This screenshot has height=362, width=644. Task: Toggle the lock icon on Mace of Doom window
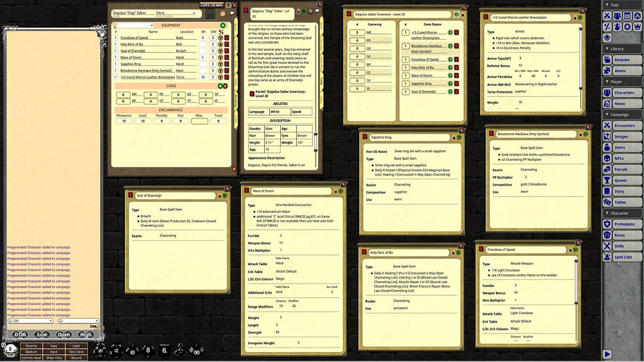tap(336, 191)
